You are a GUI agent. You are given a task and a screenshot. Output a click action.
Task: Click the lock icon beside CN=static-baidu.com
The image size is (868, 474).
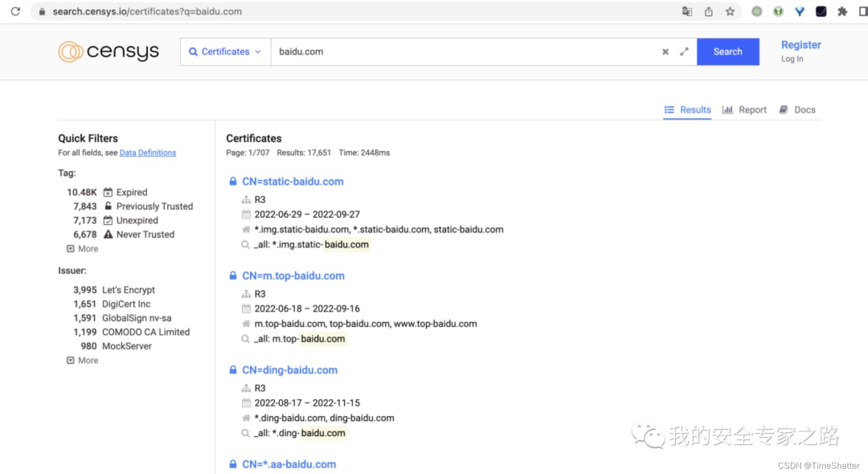point(233,182)
